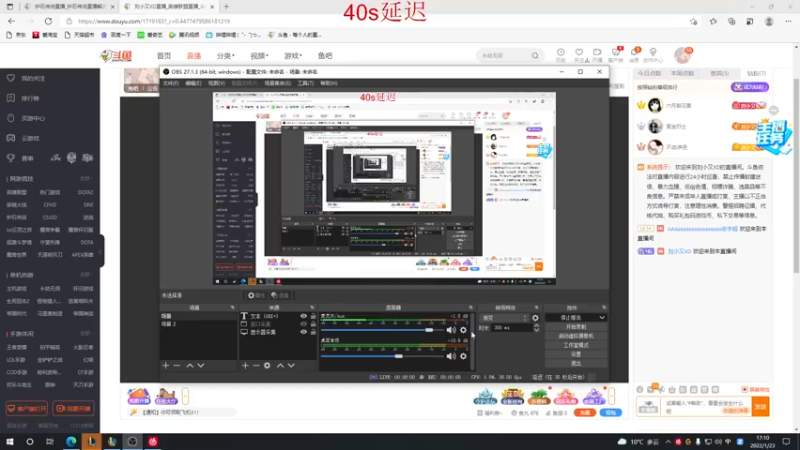
Task: Add a new scene with plus icon
Action: [x=165, y=365]
